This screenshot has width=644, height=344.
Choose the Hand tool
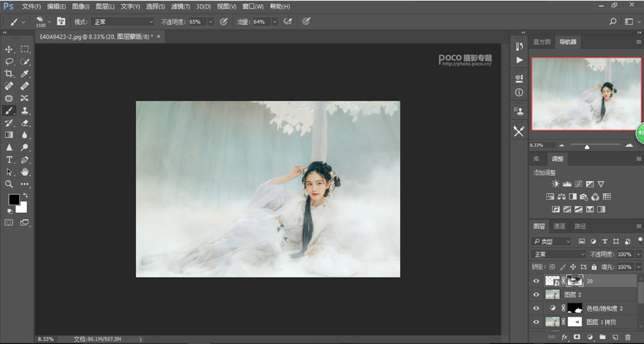25,172
